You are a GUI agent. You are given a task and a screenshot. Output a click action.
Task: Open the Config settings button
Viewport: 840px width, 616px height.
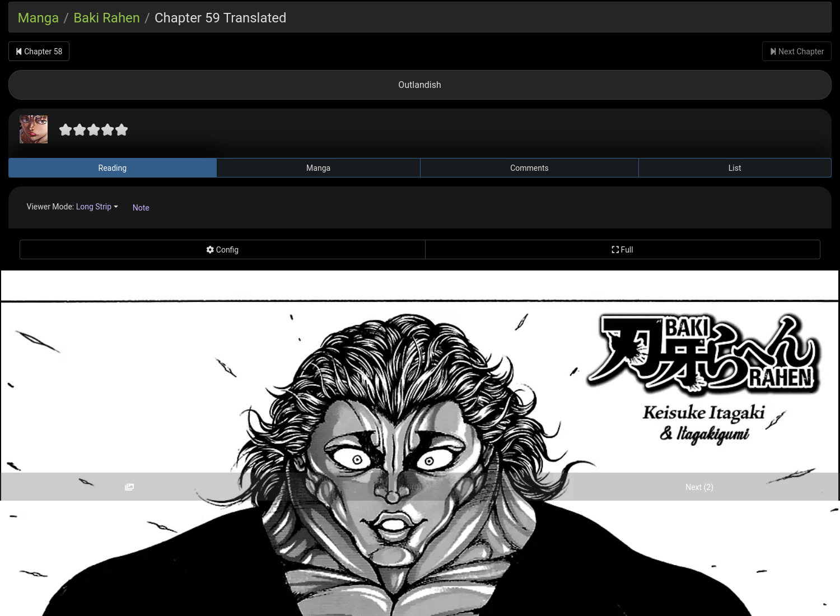tap(222, 250)
